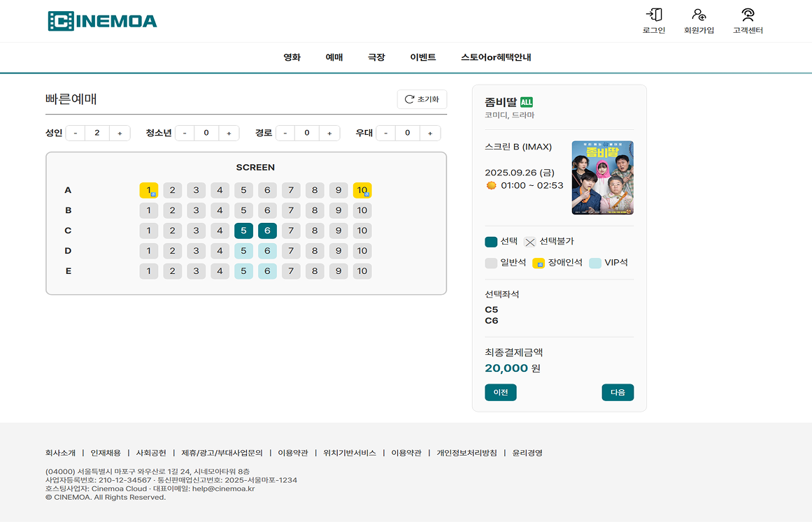Click the CINEMOA logo
Screen dimensions: 812x522
coord(103,21)
